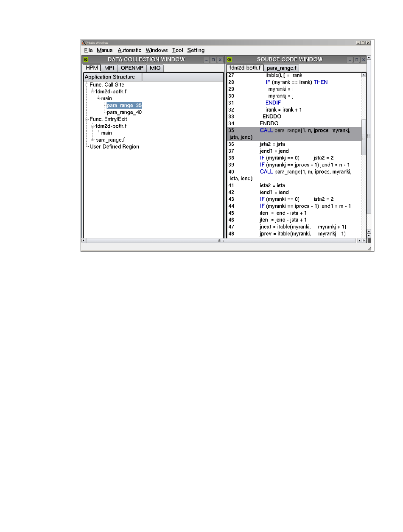Minimize the Source Code Window panel
The width and height of the screenshot is (403, 532).
pos(350,60)
